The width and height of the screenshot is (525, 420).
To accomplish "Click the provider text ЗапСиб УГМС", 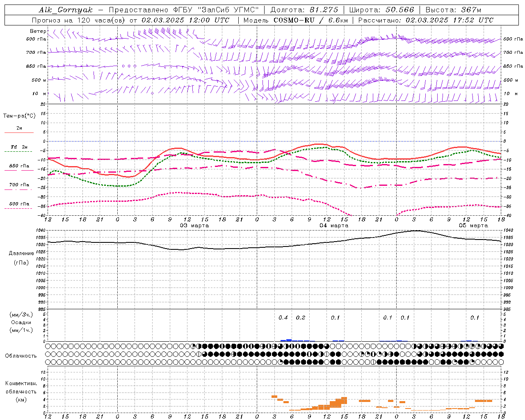I will pyautogui.click(x=228, y=10).
